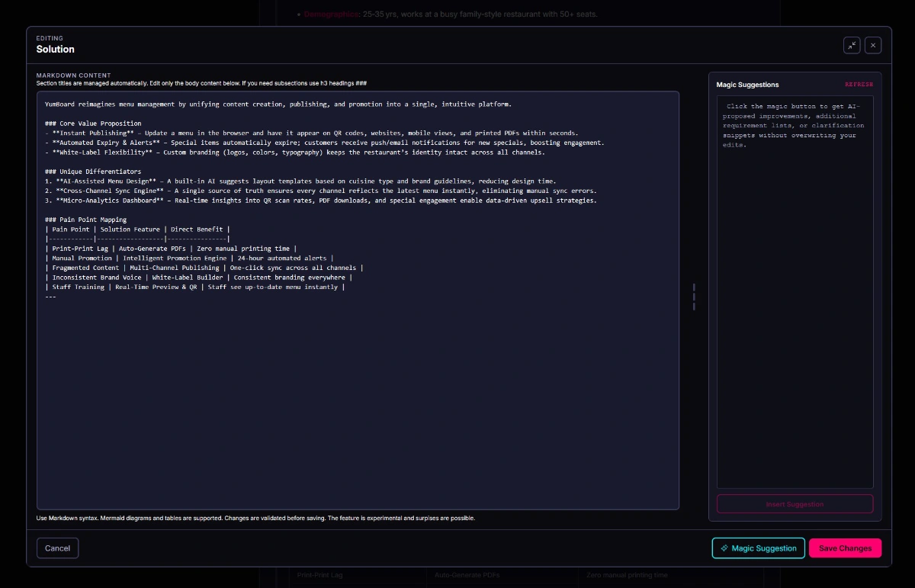Click the EDITING label in the header
The image size is (915, 588).
(50, 38)
